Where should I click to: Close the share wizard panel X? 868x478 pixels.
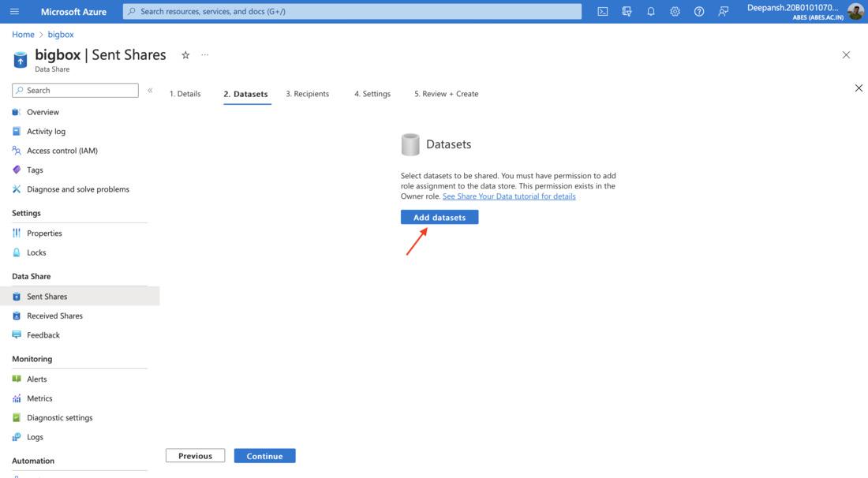(x=859, y=88)
